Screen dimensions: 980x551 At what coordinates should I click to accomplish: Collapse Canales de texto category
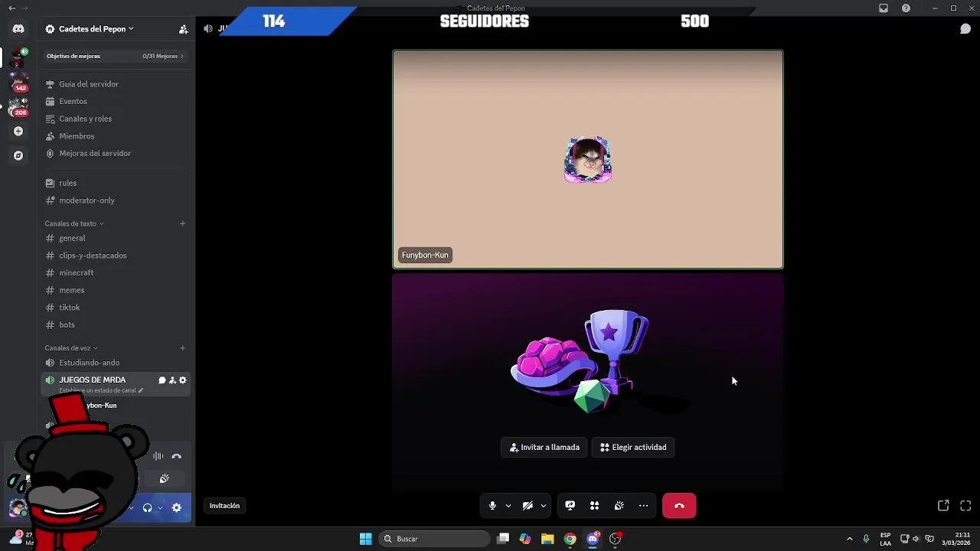tap(73, 223)
